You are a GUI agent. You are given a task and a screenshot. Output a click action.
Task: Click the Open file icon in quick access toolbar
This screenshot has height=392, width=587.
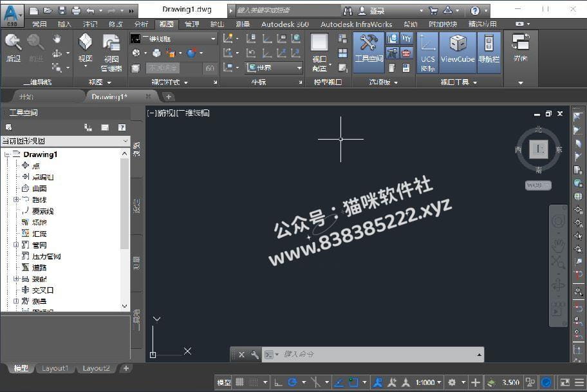point(48,10)
